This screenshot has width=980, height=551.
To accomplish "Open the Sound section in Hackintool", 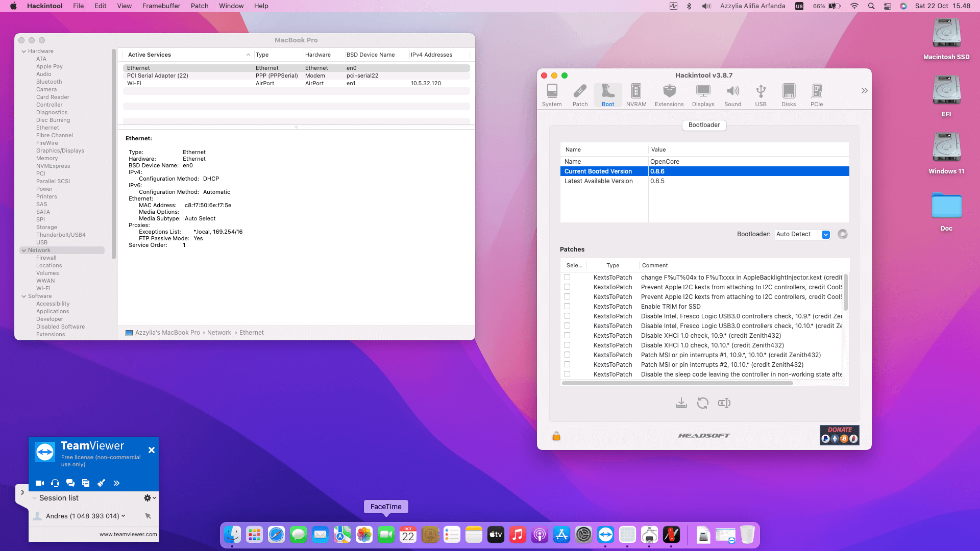I will coord(732,95).
